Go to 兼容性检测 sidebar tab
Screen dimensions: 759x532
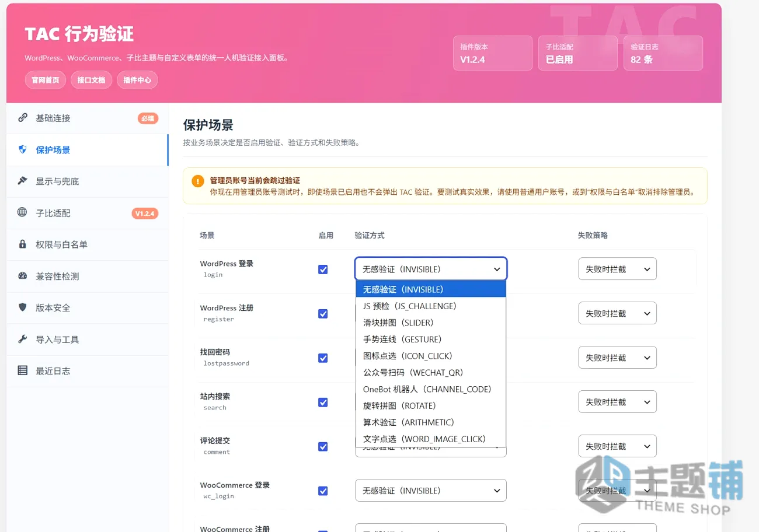[88, 276]
